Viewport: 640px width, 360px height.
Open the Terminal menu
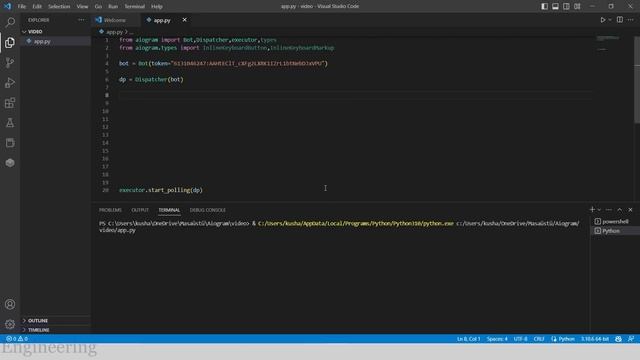click(x=134, y=7)
